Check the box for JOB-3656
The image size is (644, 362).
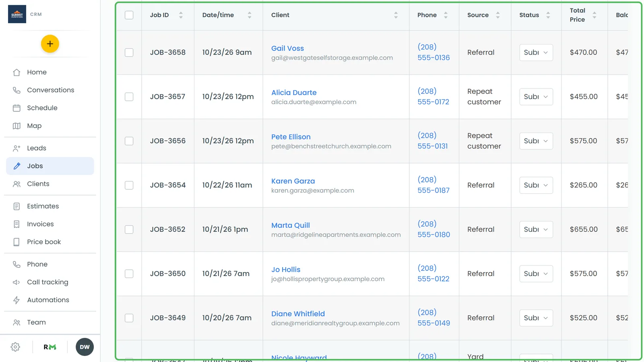tap(129, 141)
